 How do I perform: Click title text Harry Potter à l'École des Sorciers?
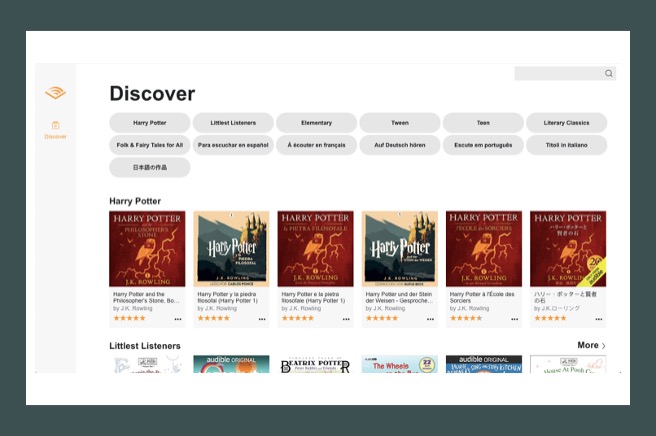click(x=482, y=298)
